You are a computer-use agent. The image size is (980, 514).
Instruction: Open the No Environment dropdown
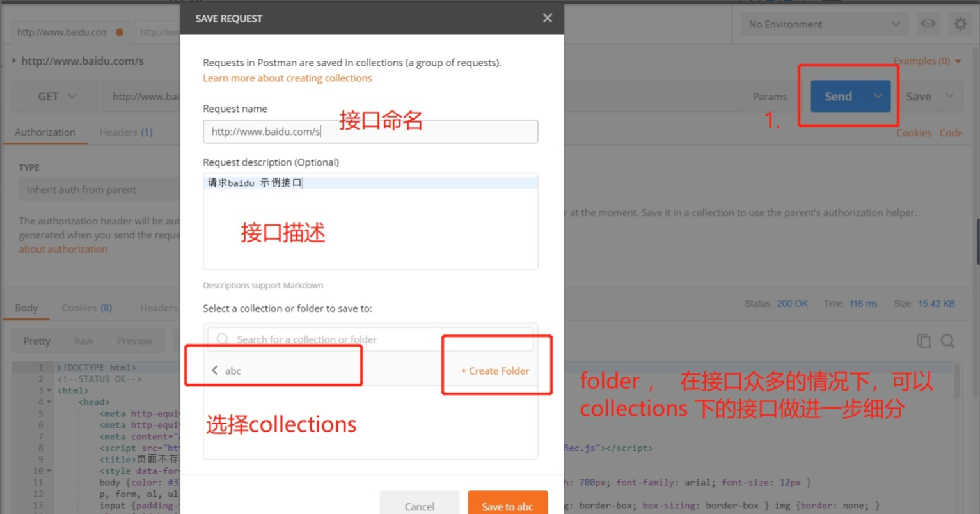[x=825, y=24]
